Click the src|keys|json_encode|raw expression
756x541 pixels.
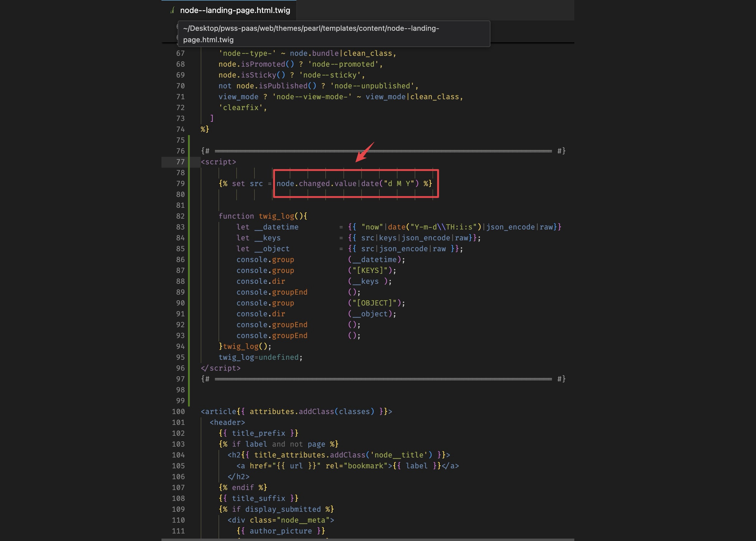(x=415, y=238)
